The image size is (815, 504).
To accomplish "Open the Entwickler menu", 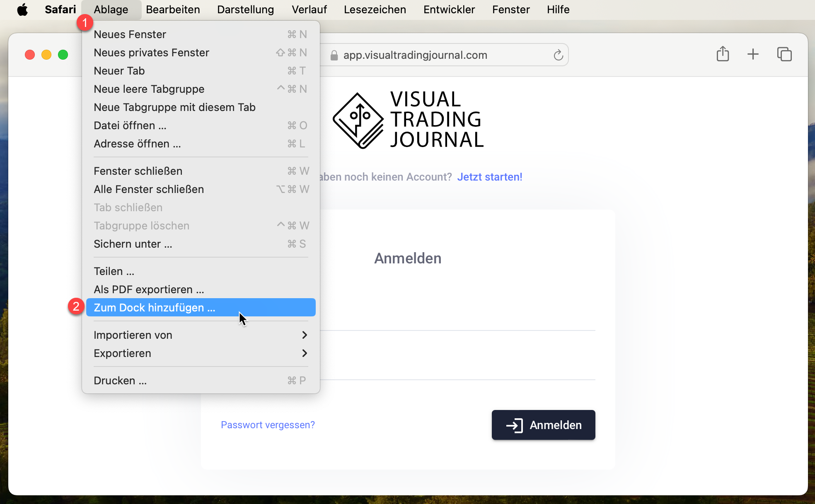I will pos(449,10).
